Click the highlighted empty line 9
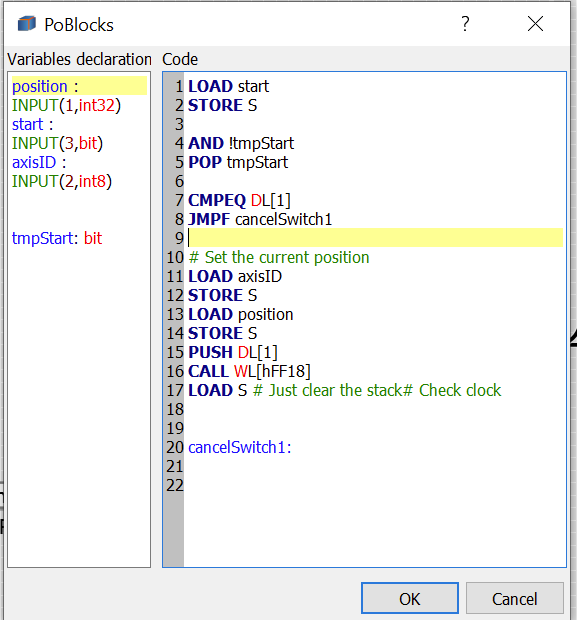Screen dimensions: 577x620 click(375, 238)
